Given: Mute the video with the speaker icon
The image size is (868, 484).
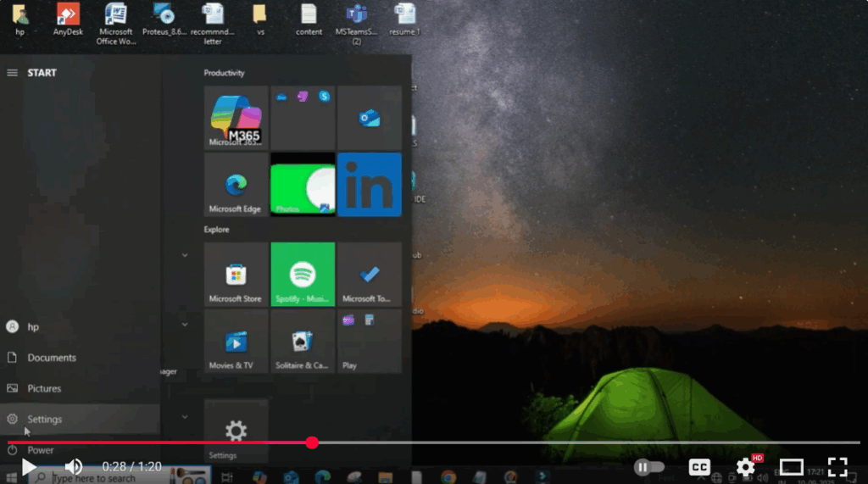Looking at the screenshot, I should [73, 467].
